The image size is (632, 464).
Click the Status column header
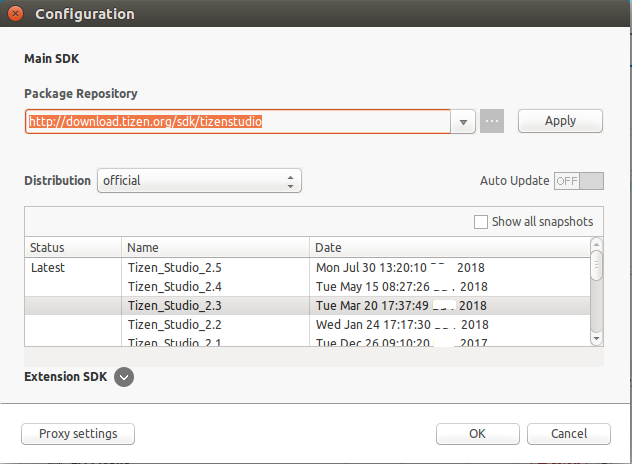(72, 248)
